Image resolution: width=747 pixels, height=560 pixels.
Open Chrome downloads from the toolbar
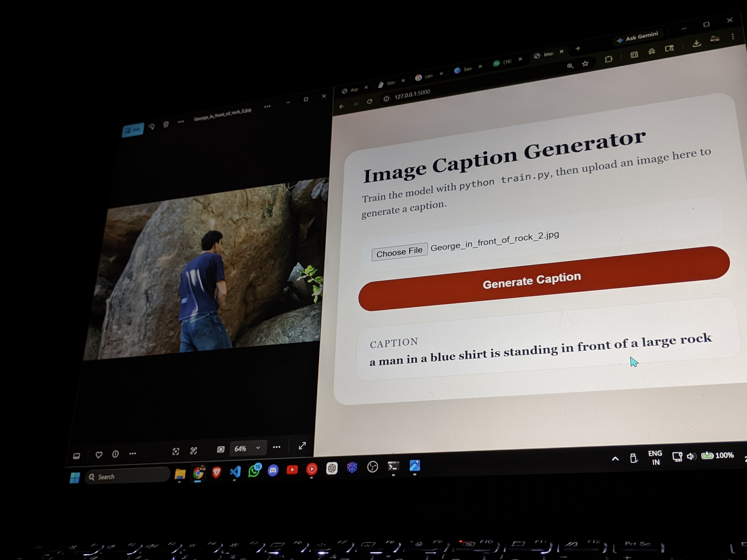tap(696, 43)
